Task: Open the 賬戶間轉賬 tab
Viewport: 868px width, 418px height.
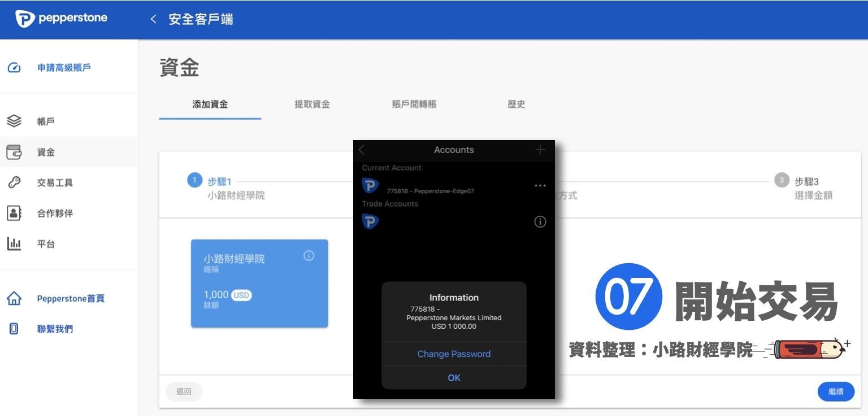Action: click(x=414, y=104)
